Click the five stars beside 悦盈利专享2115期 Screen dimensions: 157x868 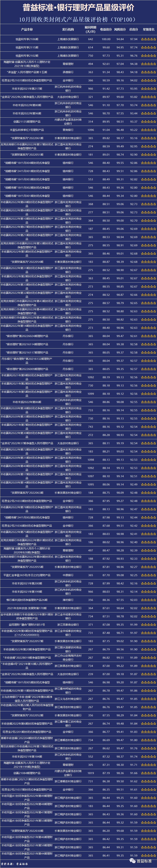tap(148, 48)
